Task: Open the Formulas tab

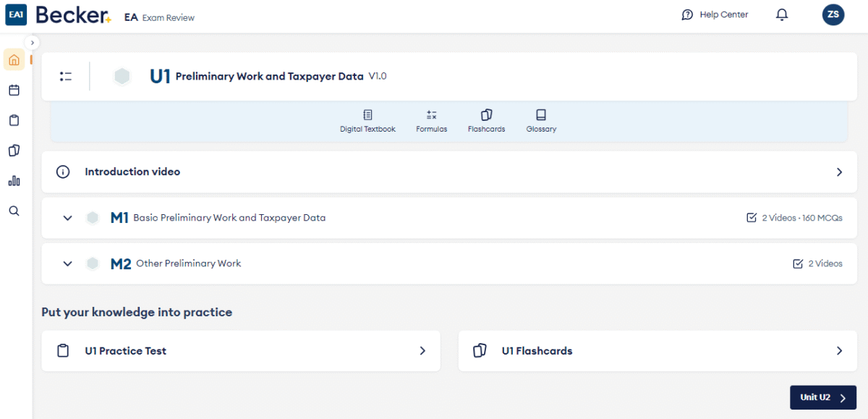Action: click(431, 121)
